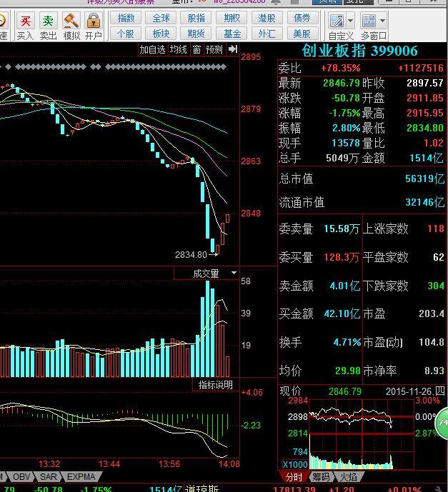448x492 pixels.
Task: Click the 昨收 2897.57 value
Action: tap(424, 83)
